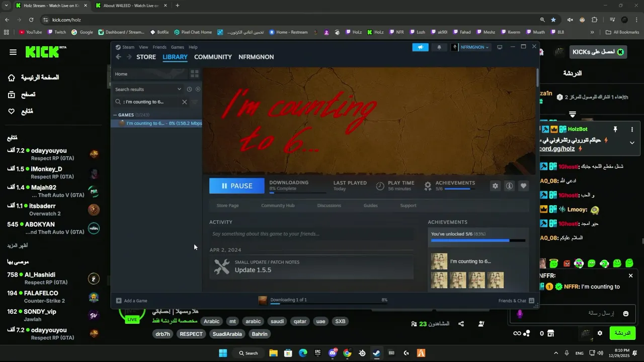Open Friends menu in Steam

(x=159, y=47)
